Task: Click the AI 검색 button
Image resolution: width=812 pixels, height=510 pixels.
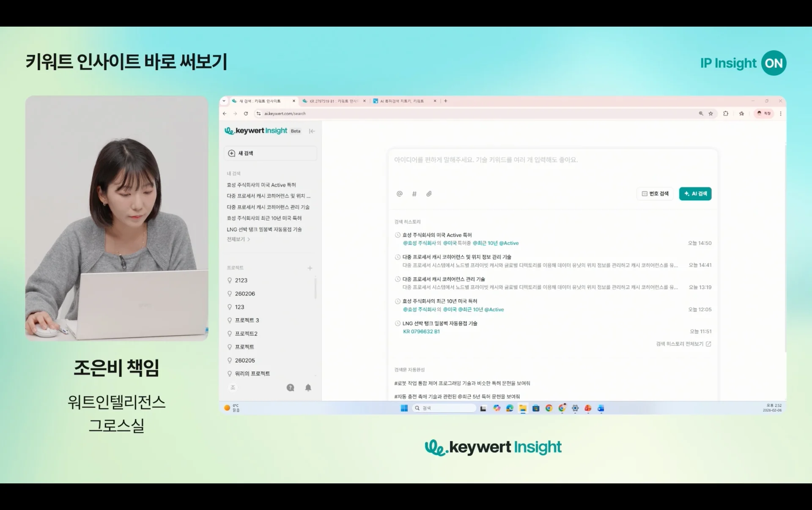Action: pos(695,194)
